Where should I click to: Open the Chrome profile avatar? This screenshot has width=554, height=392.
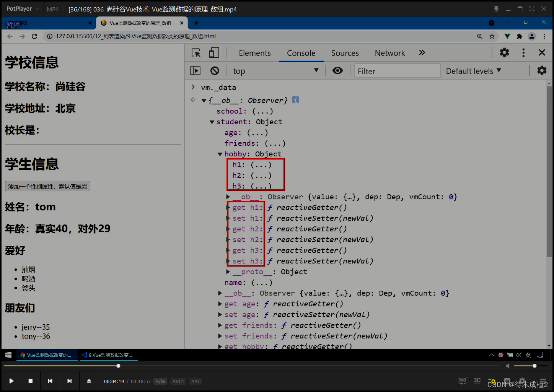(x=532, y=36)
